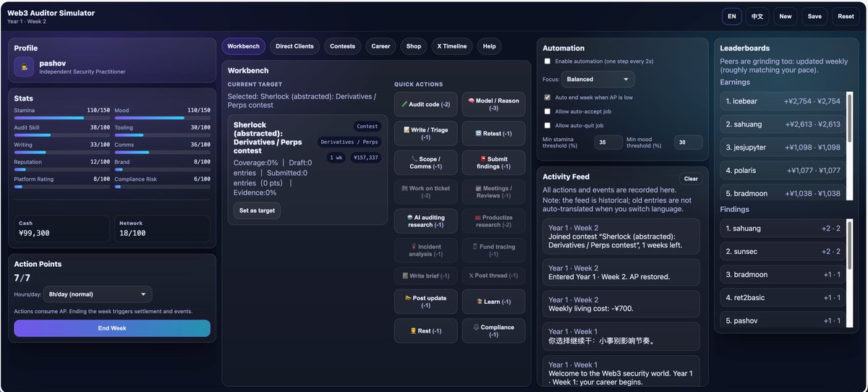Click icebear earnings row
The width and height of the screenshot is (868, 392).
click(783, 101)
